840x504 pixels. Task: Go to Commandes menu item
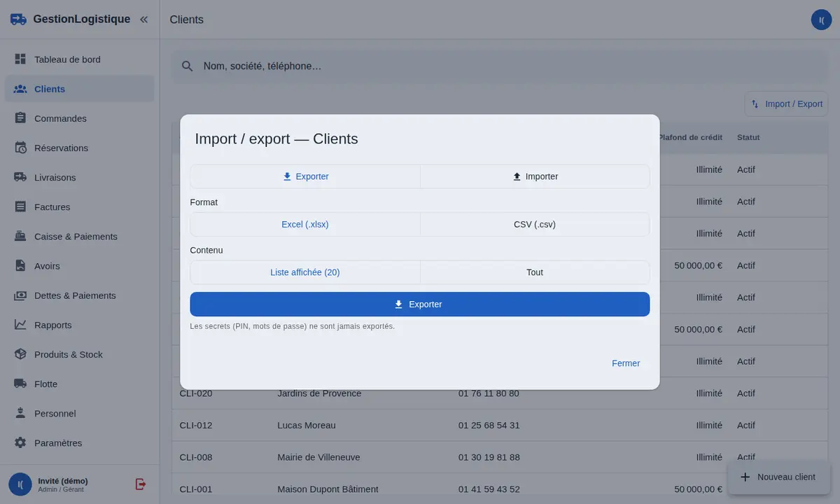click(x=80, y=118)
